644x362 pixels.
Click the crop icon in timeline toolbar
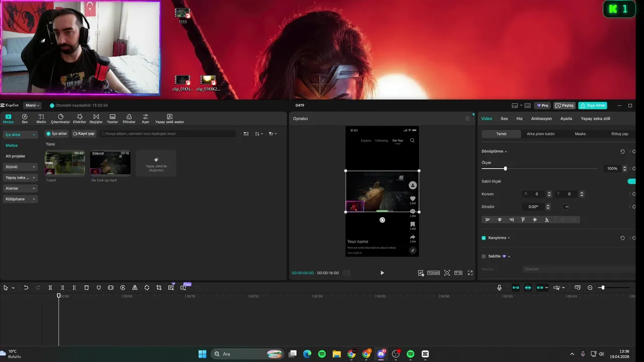(x=159, y=288)
